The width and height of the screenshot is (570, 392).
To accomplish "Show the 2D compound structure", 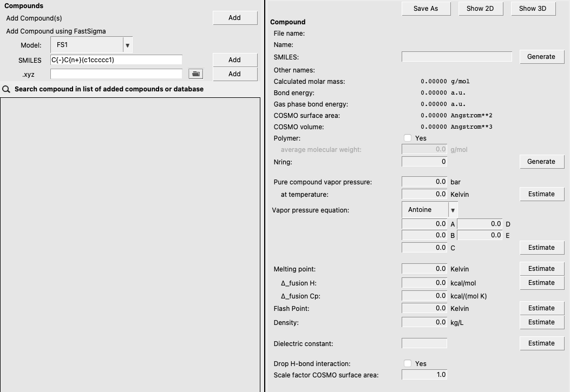I will coord(480,9).
